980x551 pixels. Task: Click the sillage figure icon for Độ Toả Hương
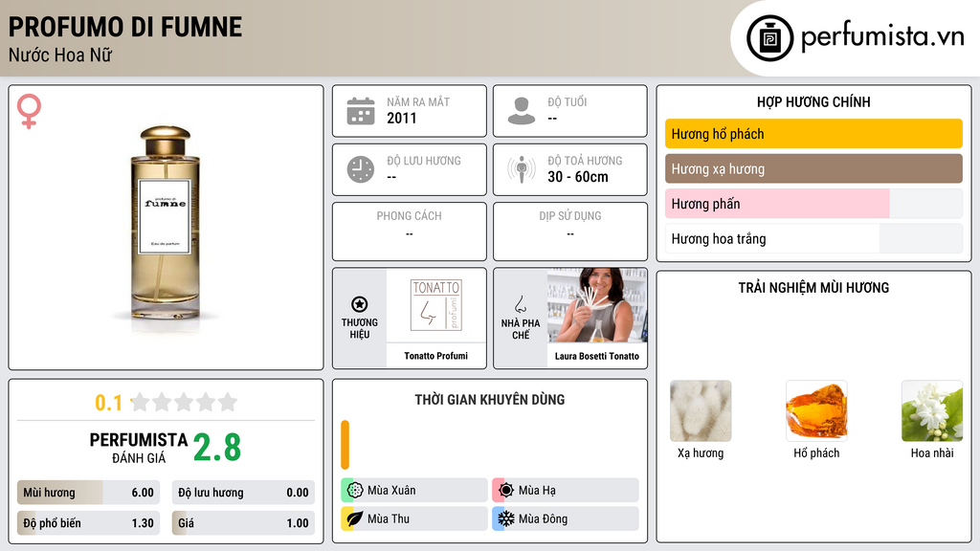tap(522, 169)
